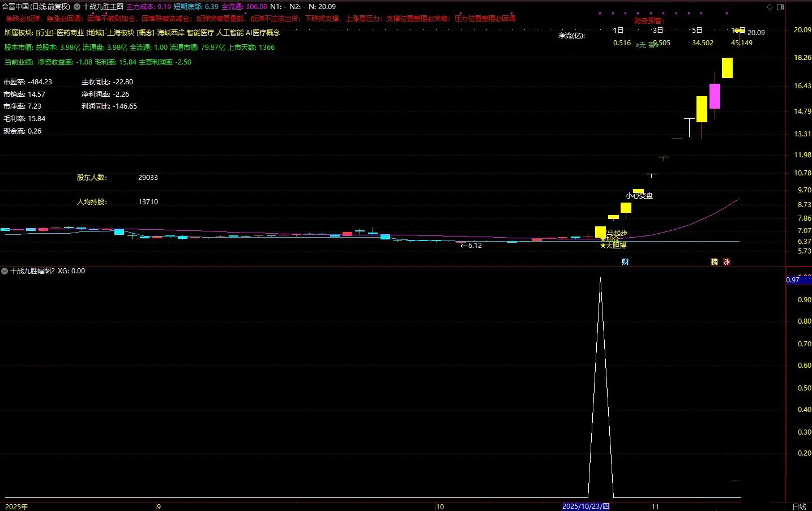
Task: Open the 十战九胜主图 indicator dropdown arrow
Action: pos(77,7)
